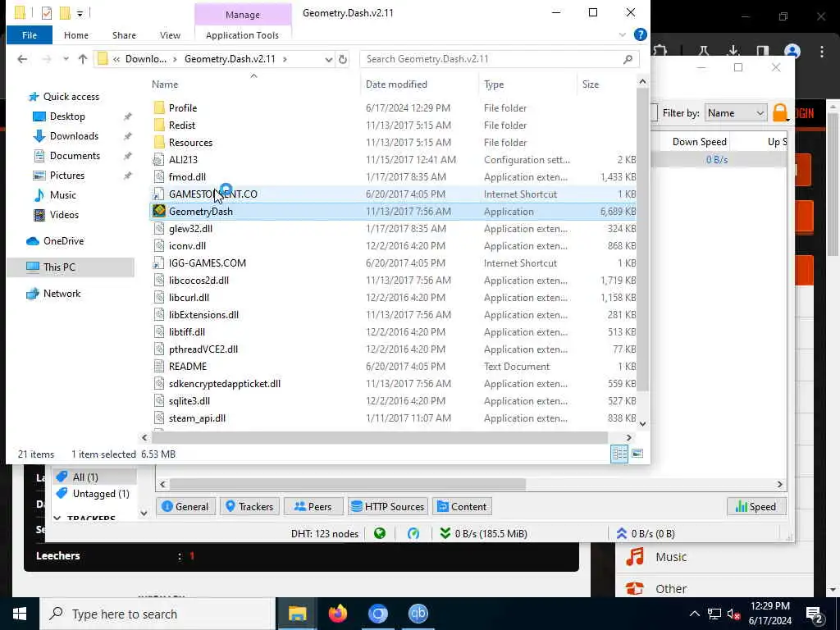Click the qBittorrent lock icon
Screen dimensions: 840x630
780,113
